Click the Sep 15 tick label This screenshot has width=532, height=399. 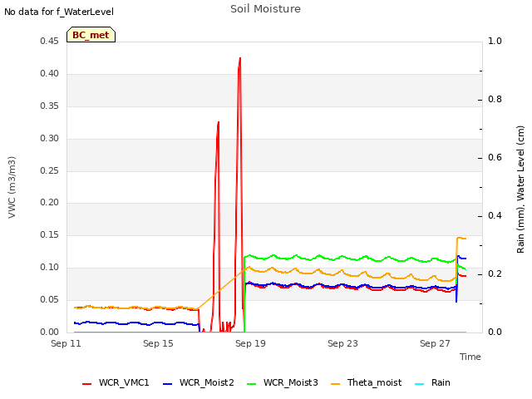coord(158,343)
